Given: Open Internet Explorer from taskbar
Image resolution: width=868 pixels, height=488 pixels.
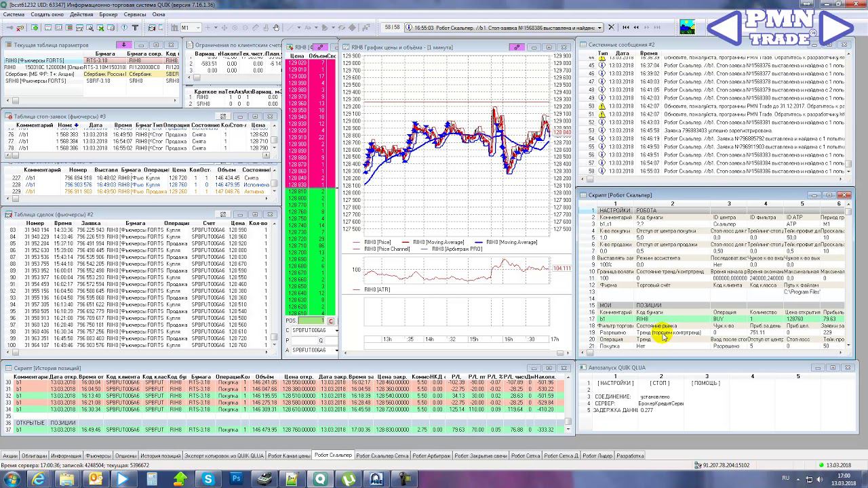Looking at the screenshot, I should 39,479.
